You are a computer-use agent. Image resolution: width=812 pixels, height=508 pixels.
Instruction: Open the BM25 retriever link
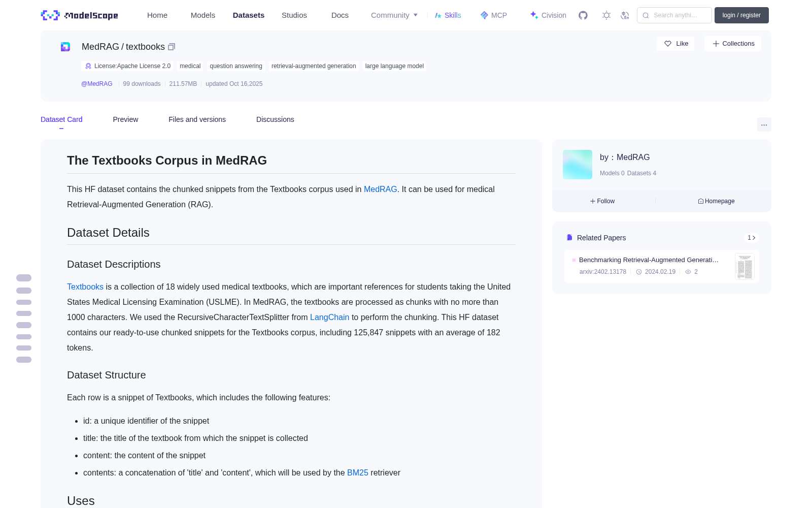coord(358,472)
